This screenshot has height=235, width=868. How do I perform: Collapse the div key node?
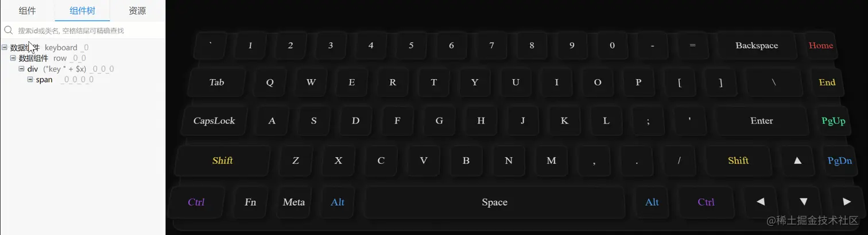point(22,69)
